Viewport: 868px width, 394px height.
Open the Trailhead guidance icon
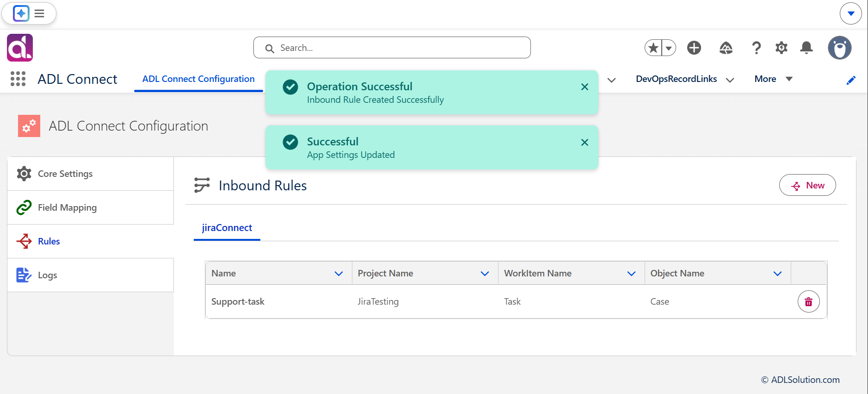coord(726,48)
